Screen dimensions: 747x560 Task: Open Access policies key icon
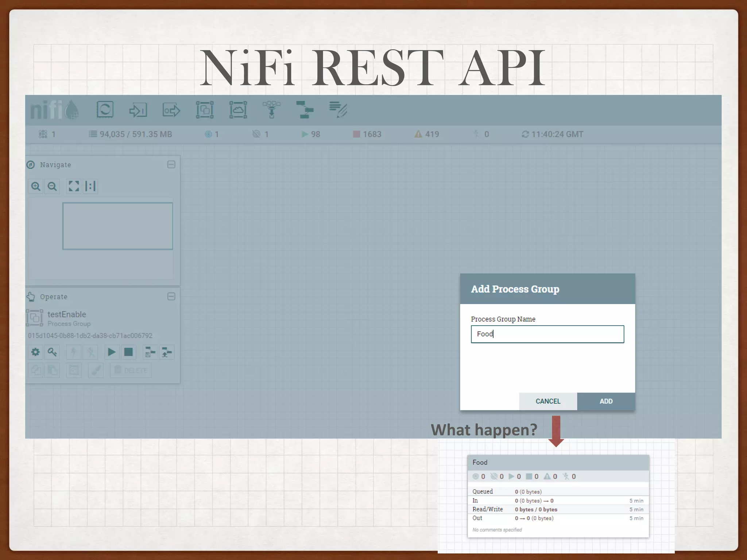click(52, 352)
